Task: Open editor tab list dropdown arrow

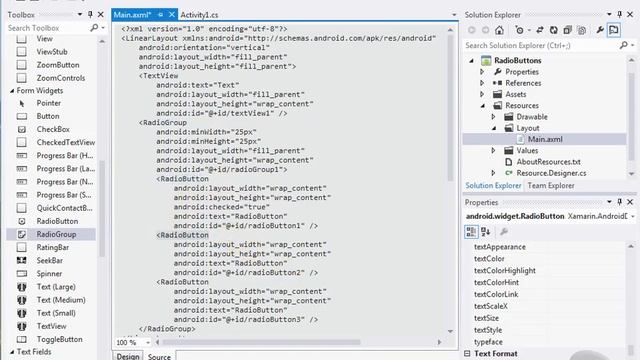Action: tap(454, 15)
